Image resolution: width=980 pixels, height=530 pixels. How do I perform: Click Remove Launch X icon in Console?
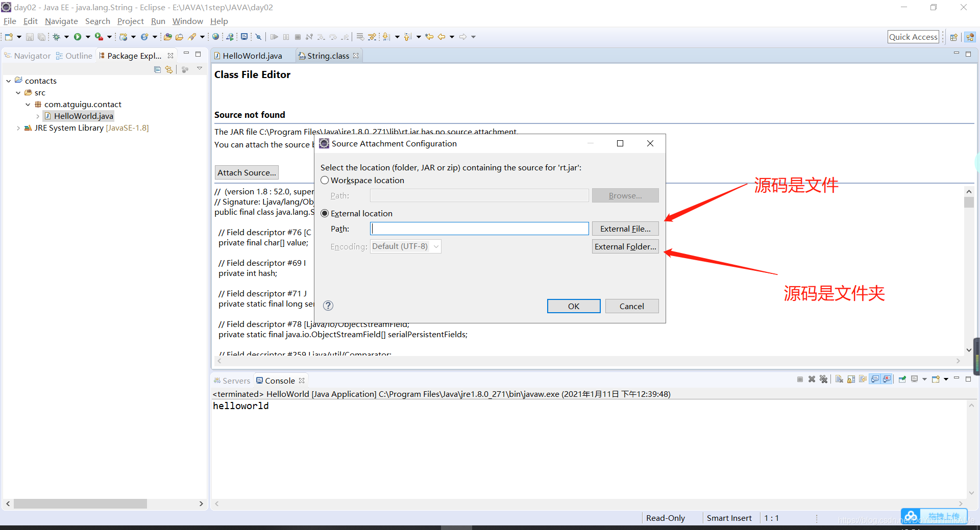click(812, 379)
